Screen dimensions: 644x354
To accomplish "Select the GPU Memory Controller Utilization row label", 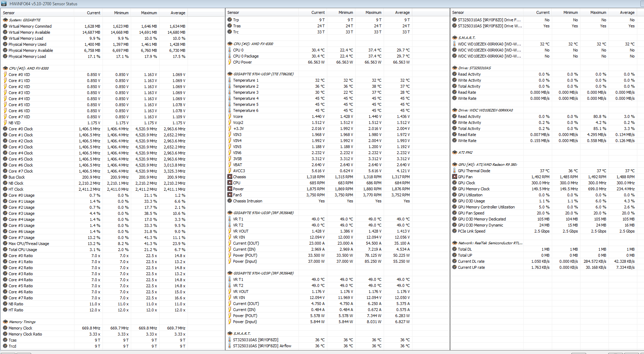I will pyautogui.click(x=486, y=207).
